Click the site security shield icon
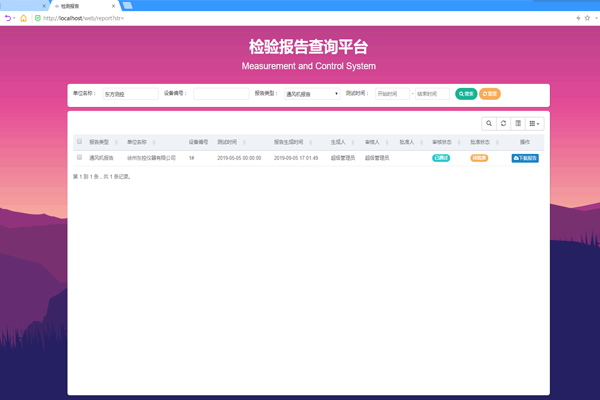600x400 pixels. tap(37, 18)
